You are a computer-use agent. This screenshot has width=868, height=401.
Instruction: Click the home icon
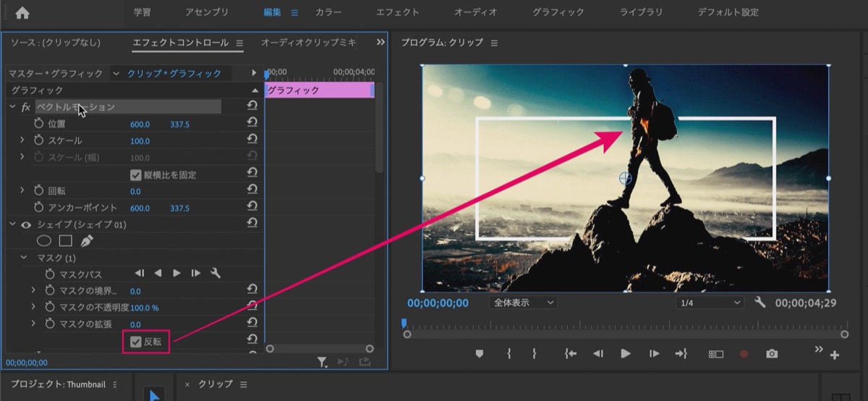pos(22,12)
